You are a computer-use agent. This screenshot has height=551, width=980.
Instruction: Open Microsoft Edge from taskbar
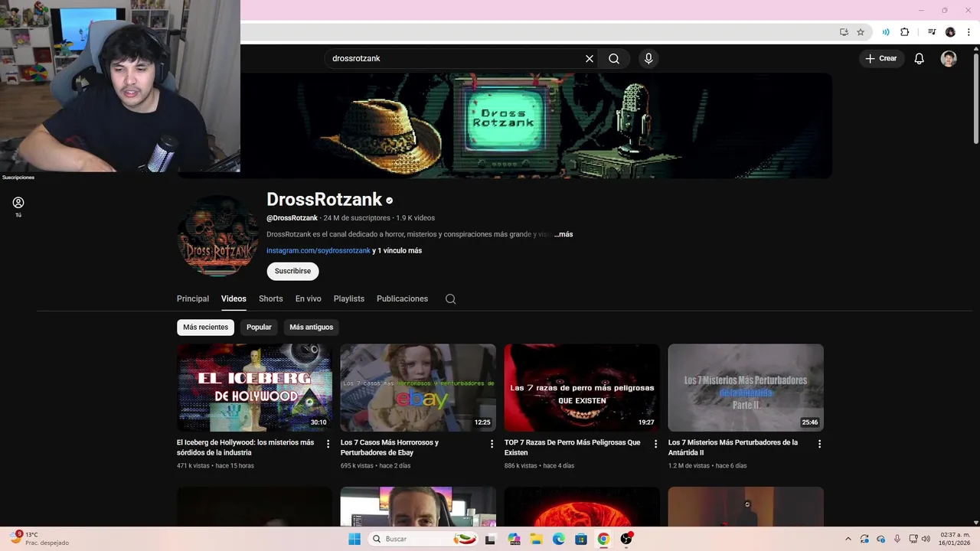[x=559, y=539]
